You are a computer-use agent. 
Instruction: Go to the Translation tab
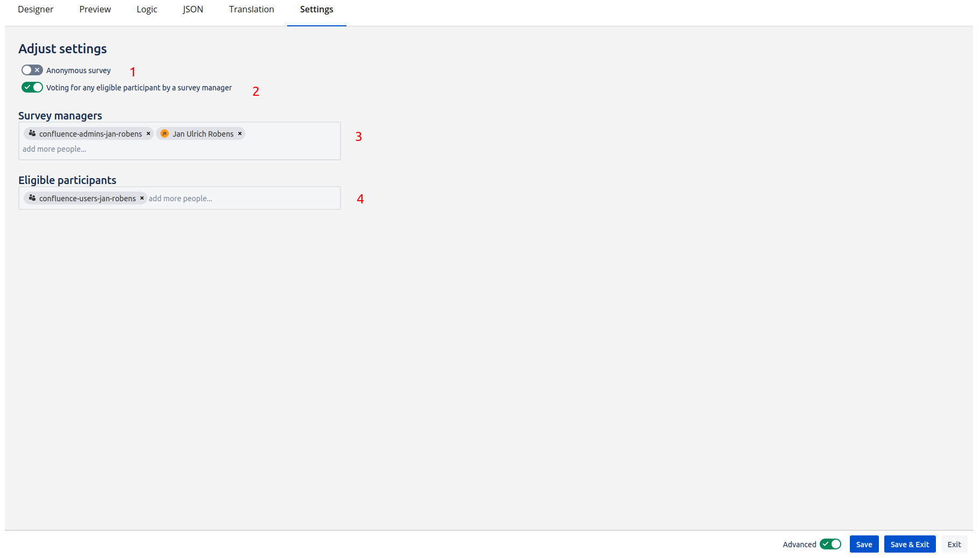point(251,9)
